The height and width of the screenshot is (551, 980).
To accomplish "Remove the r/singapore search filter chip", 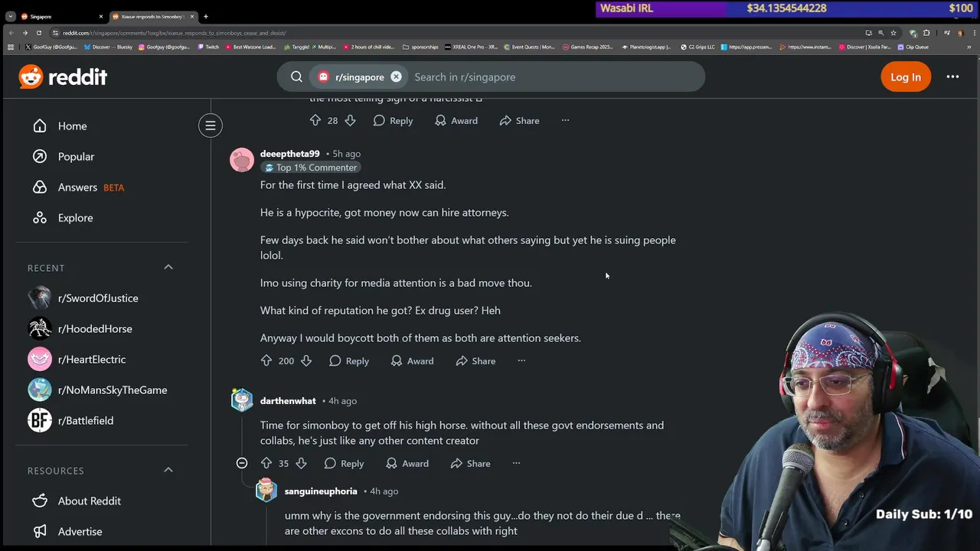I will coord(396,77).
